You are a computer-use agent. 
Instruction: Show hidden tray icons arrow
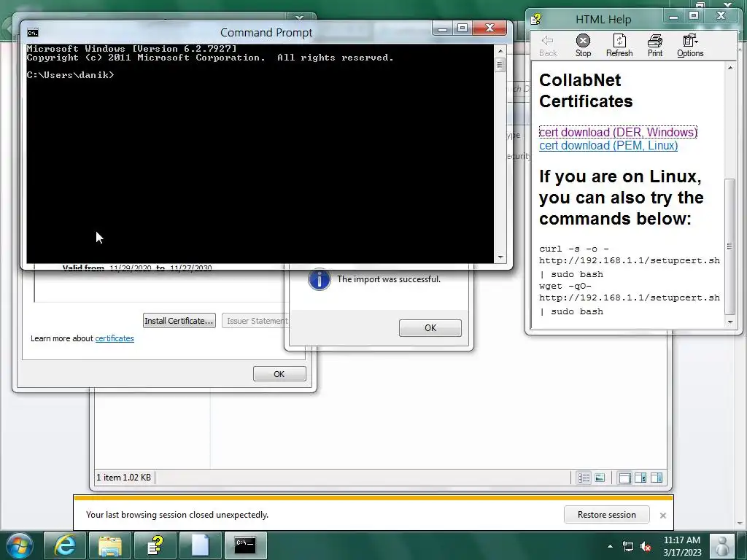(611, 546)
